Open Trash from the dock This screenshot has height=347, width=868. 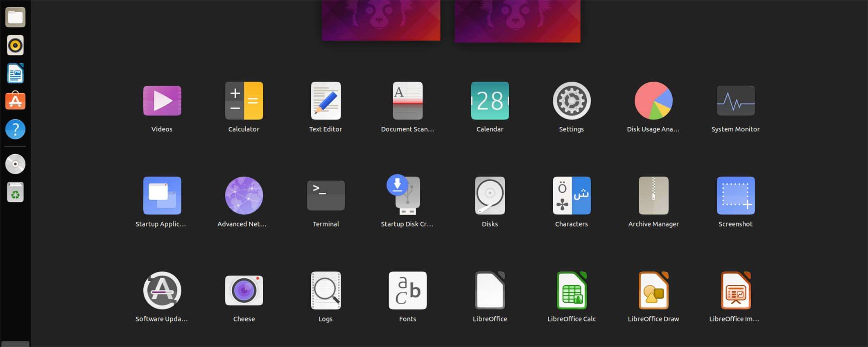[x=16, y=192]
